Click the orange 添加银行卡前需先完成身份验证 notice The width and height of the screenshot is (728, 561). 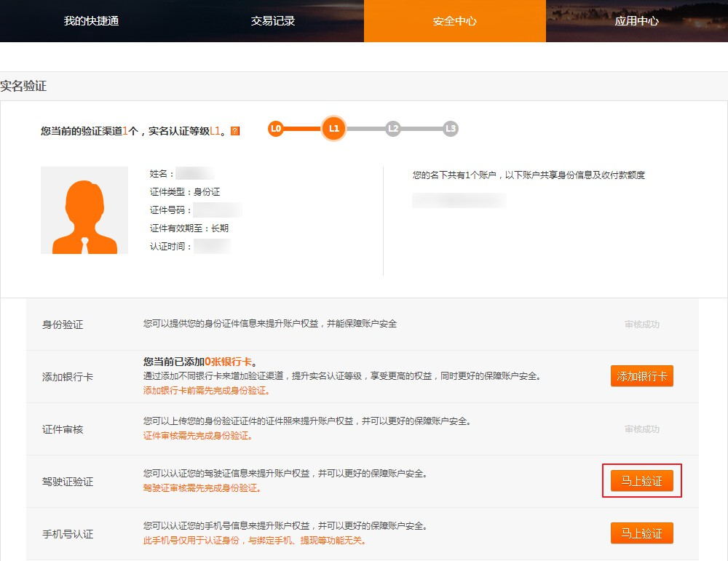206,391
